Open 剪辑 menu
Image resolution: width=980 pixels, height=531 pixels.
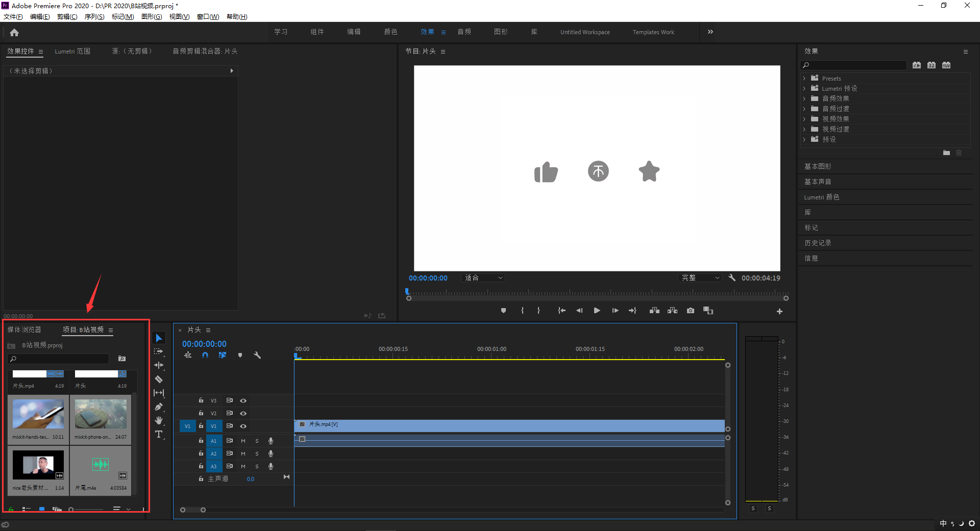(x=67, y=17)
